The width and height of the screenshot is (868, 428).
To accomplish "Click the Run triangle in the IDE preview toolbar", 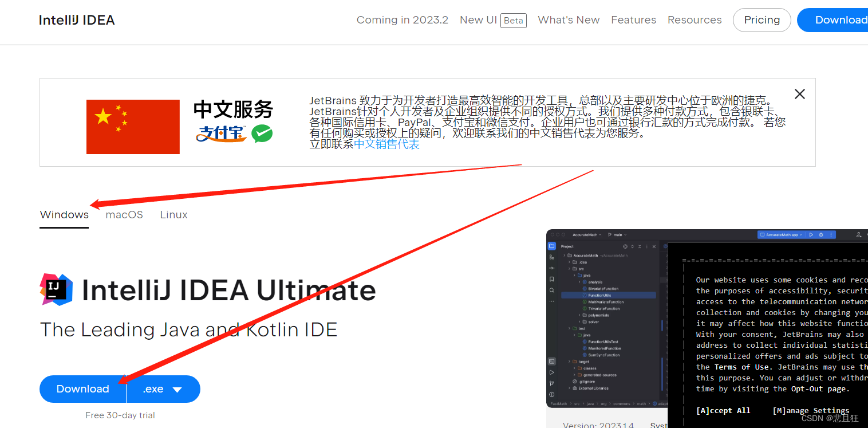I will tap(811, 235).
